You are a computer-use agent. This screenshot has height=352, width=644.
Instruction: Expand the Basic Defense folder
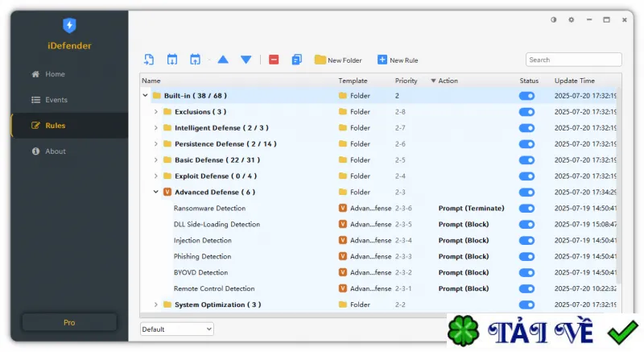click(x=156, y=159)
